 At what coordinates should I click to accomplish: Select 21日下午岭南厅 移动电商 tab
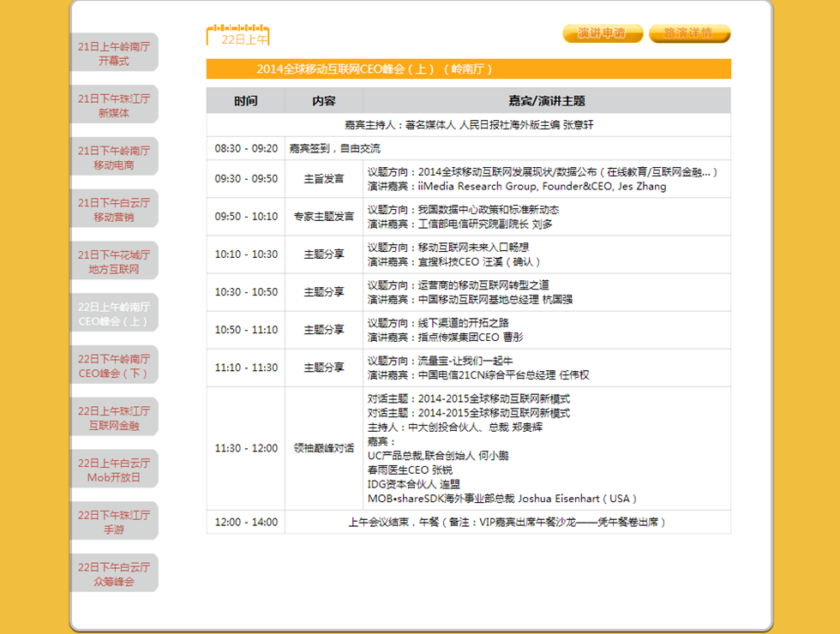pyautogui.click(x=114, y=157)
